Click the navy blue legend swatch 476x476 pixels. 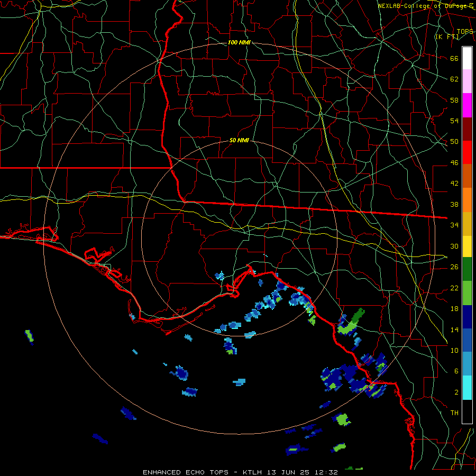point(467,317)
